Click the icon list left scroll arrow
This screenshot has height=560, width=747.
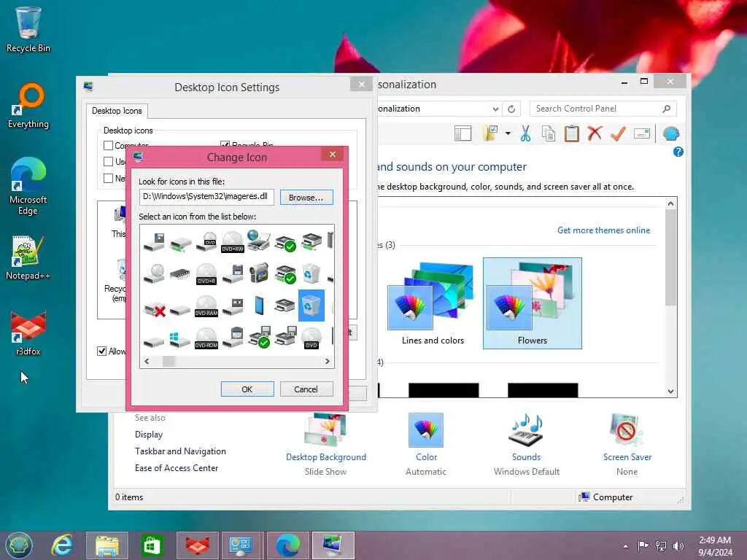pyautogui.click(x=147, y=362)
